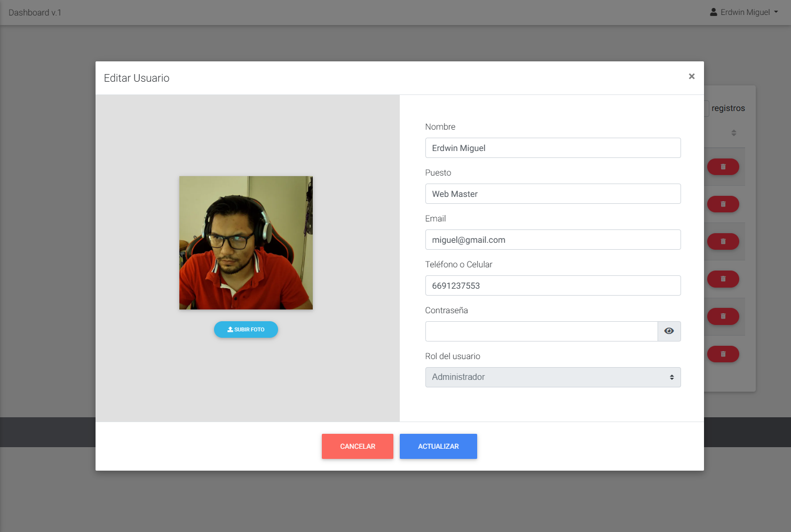The image size is (791, 532).
Task: Click the registros label behind dialog
Action: 728,108
